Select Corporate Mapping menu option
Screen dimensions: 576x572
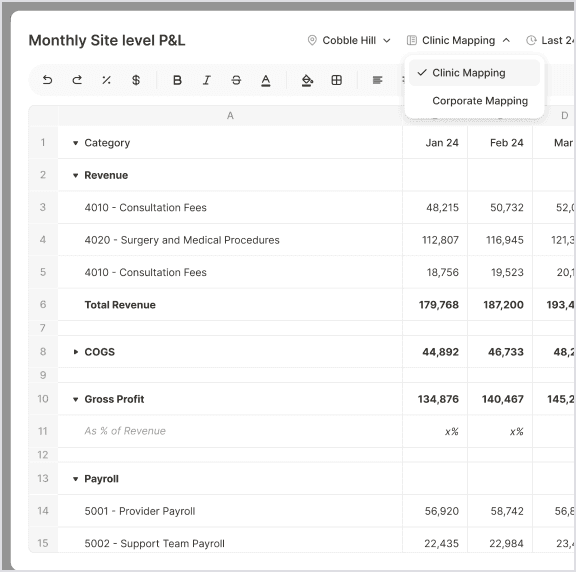[x=474, y=101]
